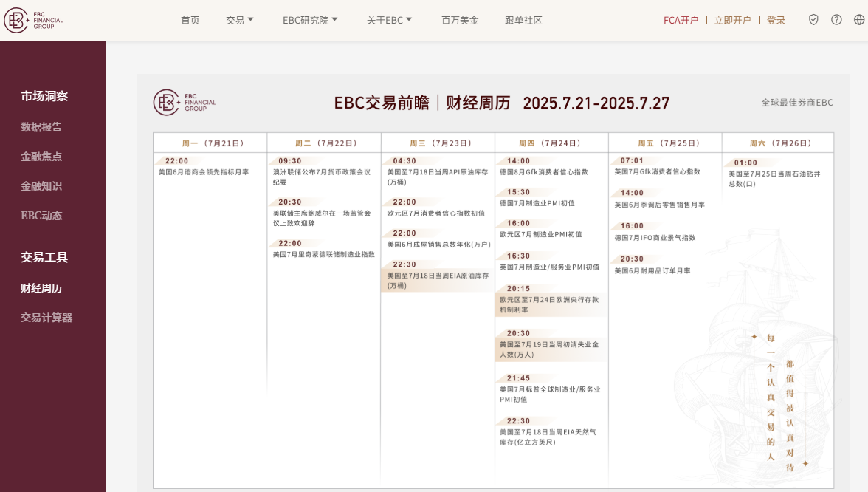The height and width of the screenshot is (492, 868).
Task: Click the 欧元区7月消费者信心指数初值 entry
Action: click(x=435, y=213)
